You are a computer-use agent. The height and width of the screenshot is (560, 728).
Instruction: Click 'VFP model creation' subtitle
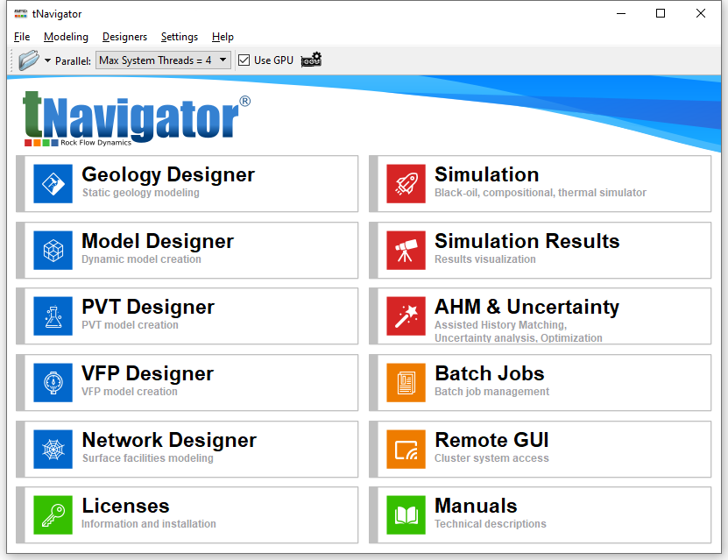(x=130, y=392)
